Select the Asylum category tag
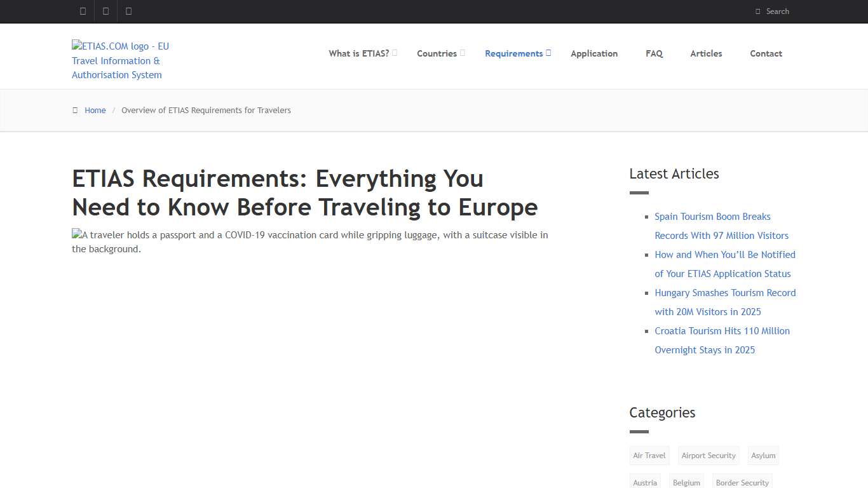 pos(763,455)
